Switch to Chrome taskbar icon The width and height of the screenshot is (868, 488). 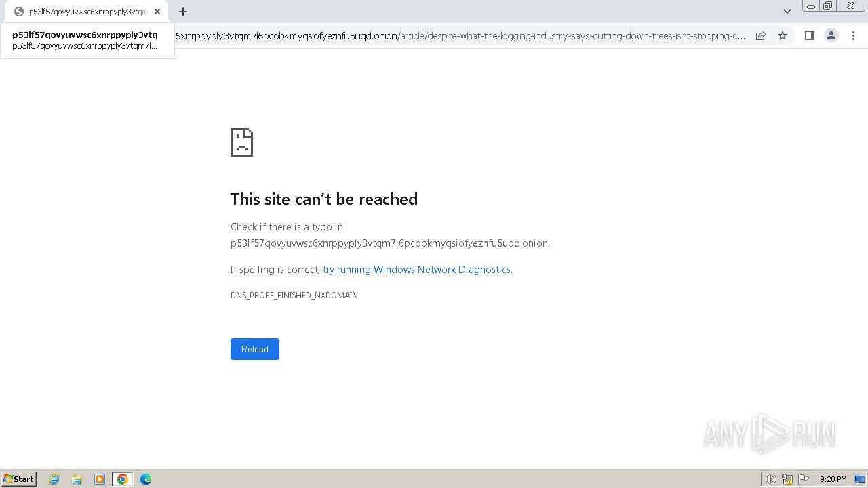123,479
